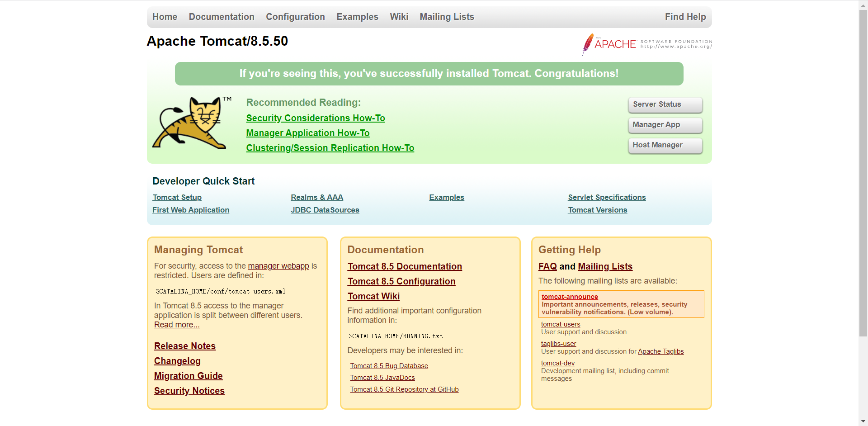The width and height of the screenshot is (868, 426).
Task: Visit the Tomcat Wiki link
Action: [373, 296]
